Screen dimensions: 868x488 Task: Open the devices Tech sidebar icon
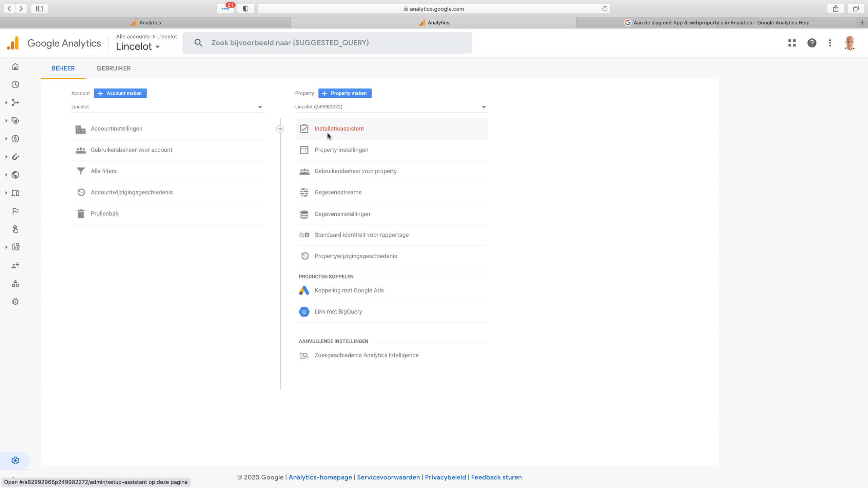15,193
